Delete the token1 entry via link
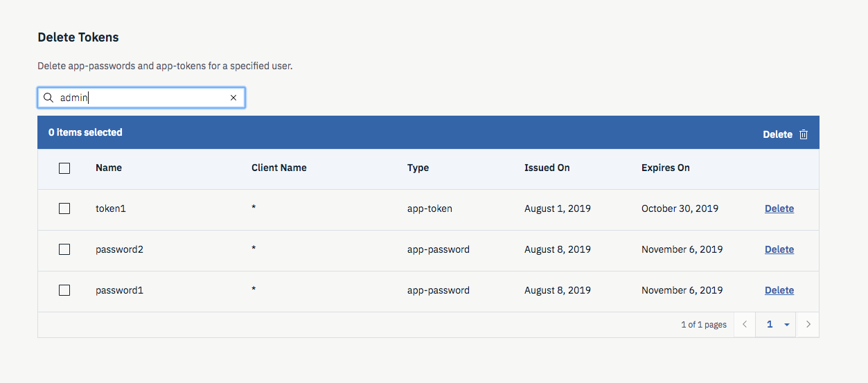868x383 pixels. point(779,208)
